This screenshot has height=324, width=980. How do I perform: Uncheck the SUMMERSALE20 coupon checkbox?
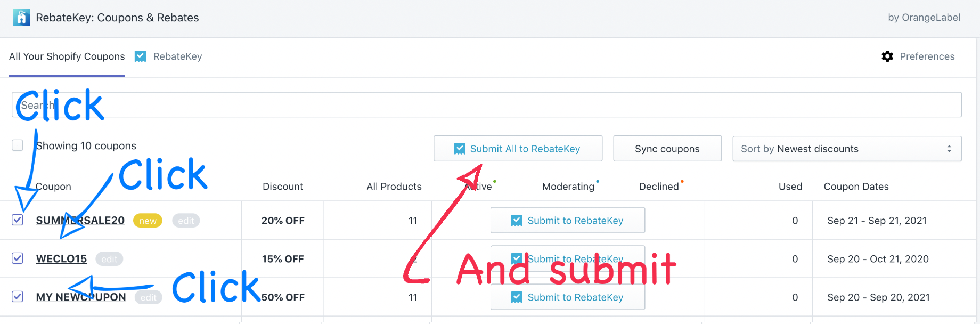[x=18, y=220]
